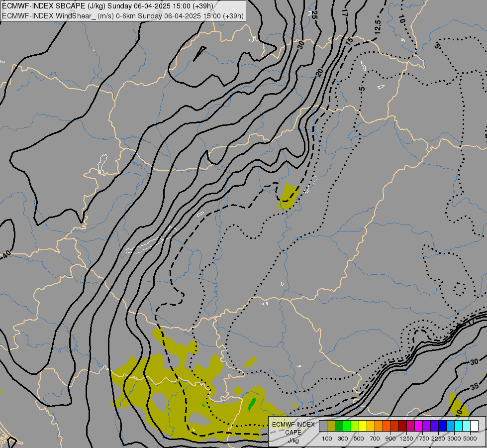The image size is (487, 448).
Task: Click the lime yellow-green legend swatch
Action: [x=355, y=426]
